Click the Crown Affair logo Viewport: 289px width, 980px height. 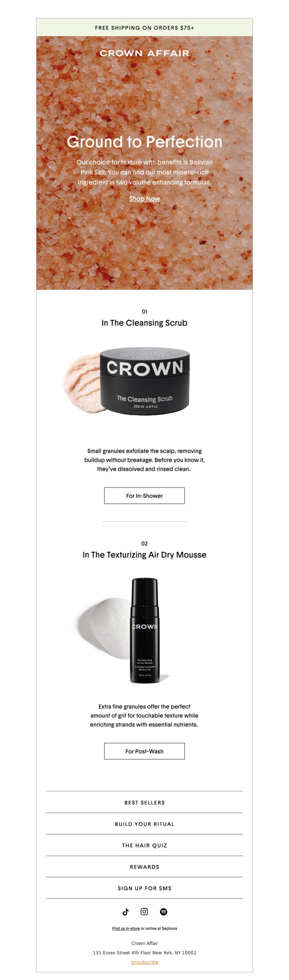144,53
